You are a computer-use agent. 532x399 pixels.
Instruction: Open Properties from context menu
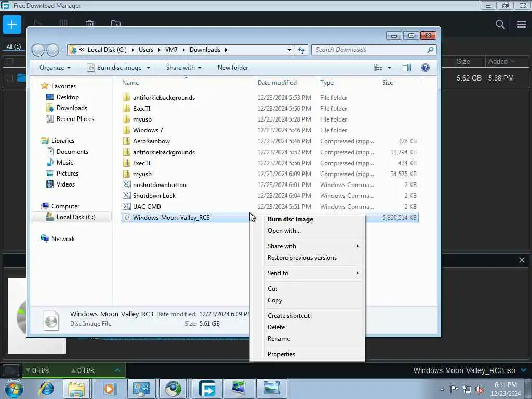point(308,354)
